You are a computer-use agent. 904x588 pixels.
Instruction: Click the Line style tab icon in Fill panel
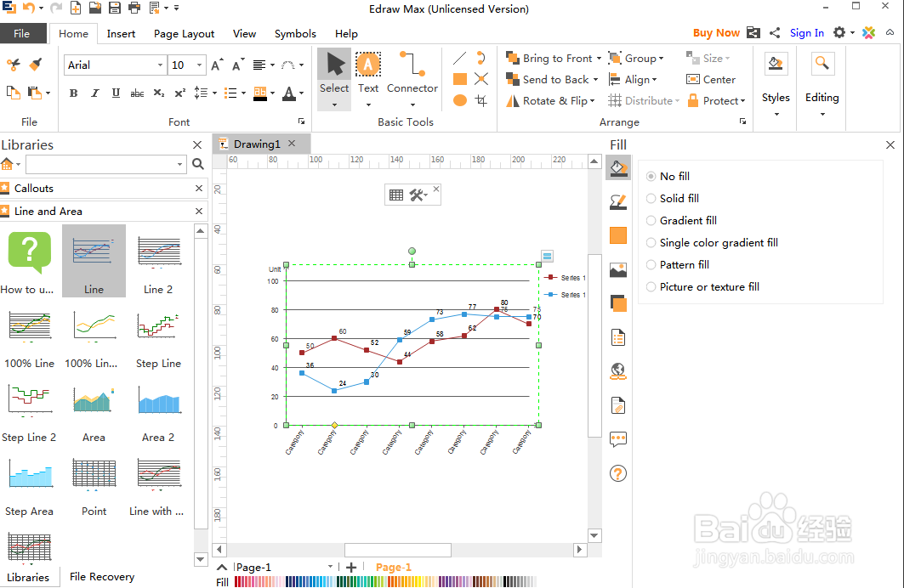(618, 201)
